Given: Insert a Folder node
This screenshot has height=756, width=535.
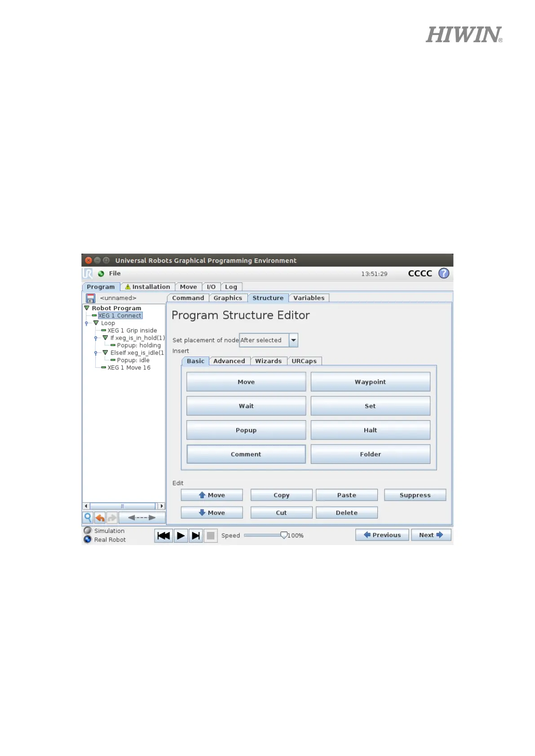Looking at the screenshot, I should [371, 454].
